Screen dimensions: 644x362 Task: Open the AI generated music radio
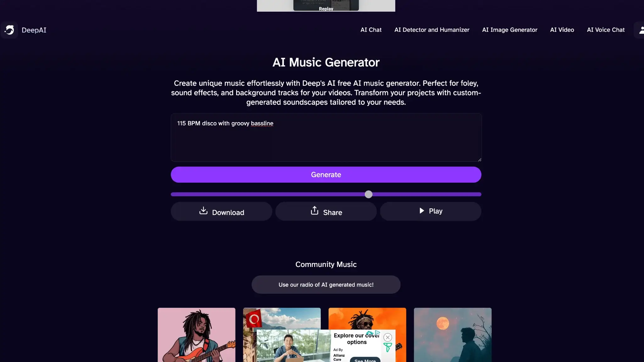pyautogui.click(x=326, y=285)
